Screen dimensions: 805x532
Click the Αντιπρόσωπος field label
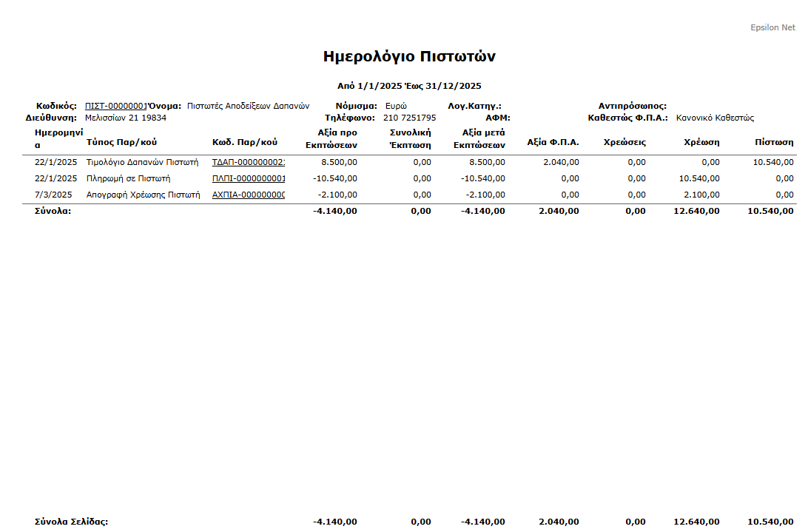(633, 106)
